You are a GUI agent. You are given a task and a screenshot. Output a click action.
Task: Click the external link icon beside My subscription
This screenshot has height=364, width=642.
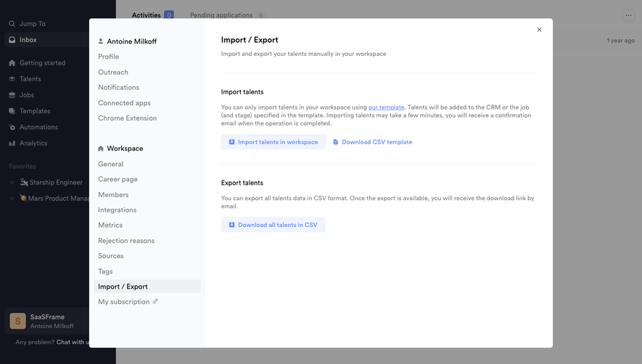[155, 302]
